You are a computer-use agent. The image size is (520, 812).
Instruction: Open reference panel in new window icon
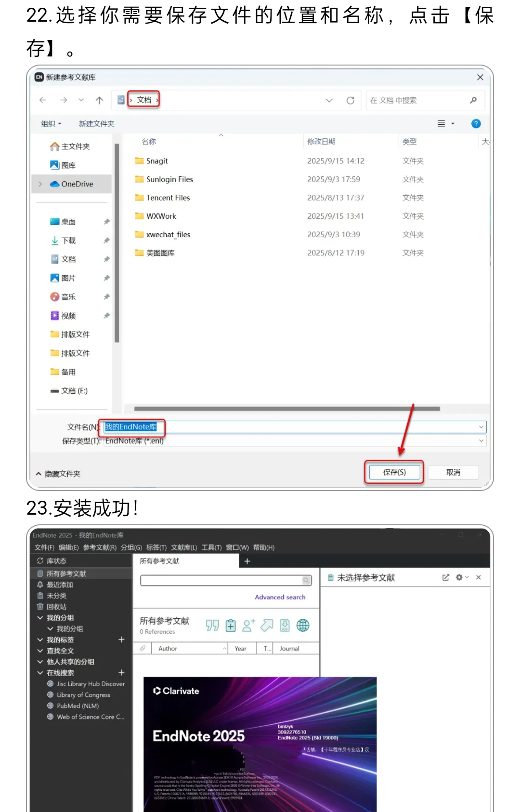click(446, 577)
